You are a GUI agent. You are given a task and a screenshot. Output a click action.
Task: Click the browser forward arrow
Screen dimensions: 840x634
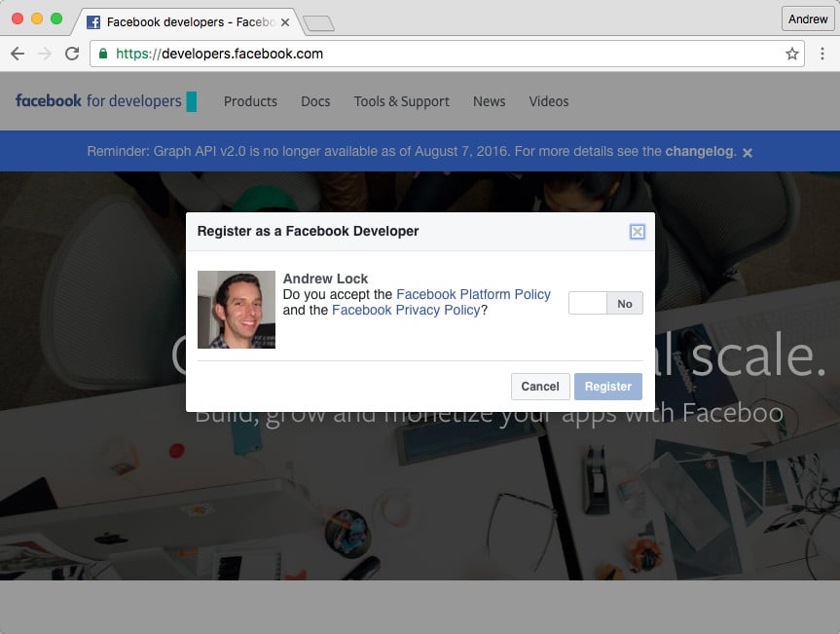45,54
